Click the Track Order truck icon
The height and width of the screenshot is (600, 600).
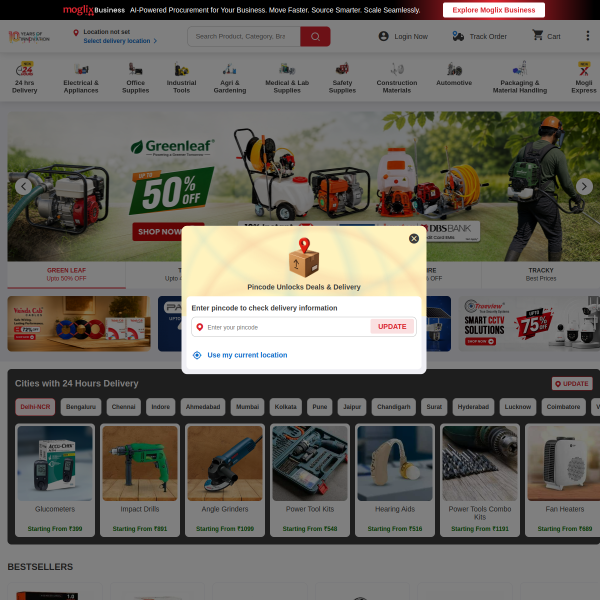coord(458,36)
